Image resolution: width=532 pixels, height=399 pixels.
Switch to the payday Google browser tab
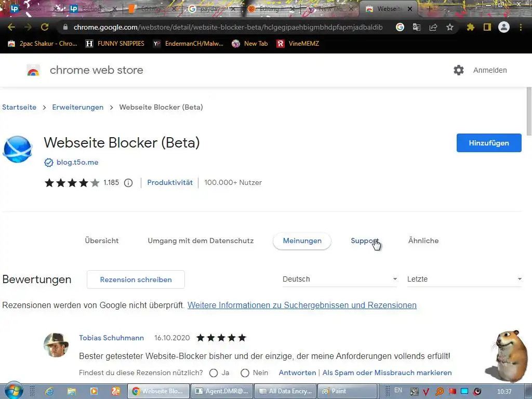210,9
